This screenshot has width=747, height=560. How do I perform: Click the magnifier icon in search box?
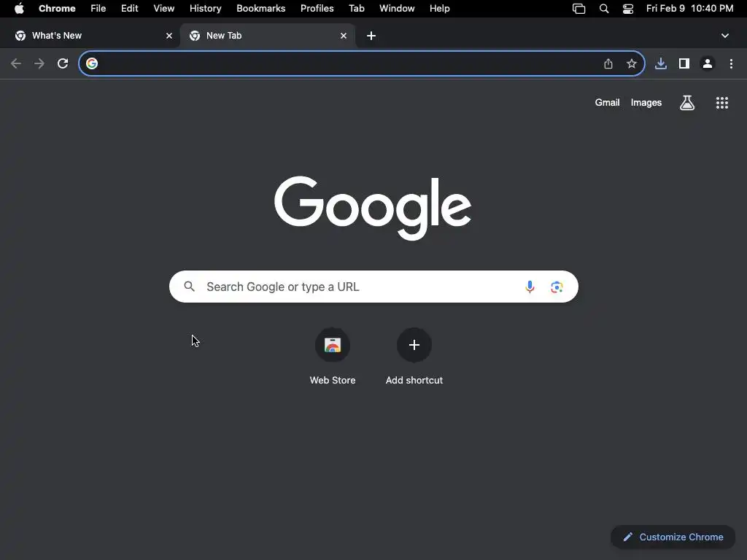(190, 286)
